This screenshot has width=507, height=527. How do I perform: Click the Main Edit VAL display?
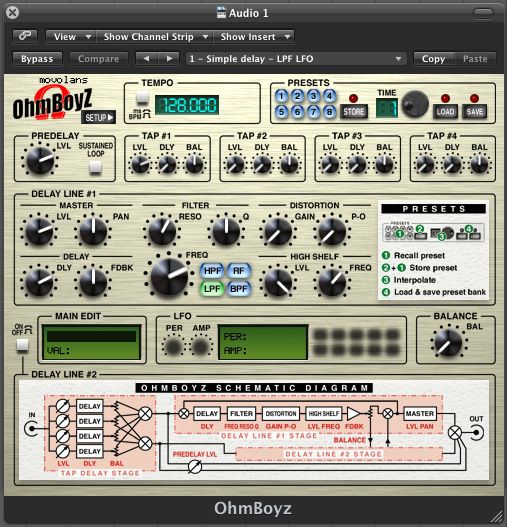tap(91, 343)
